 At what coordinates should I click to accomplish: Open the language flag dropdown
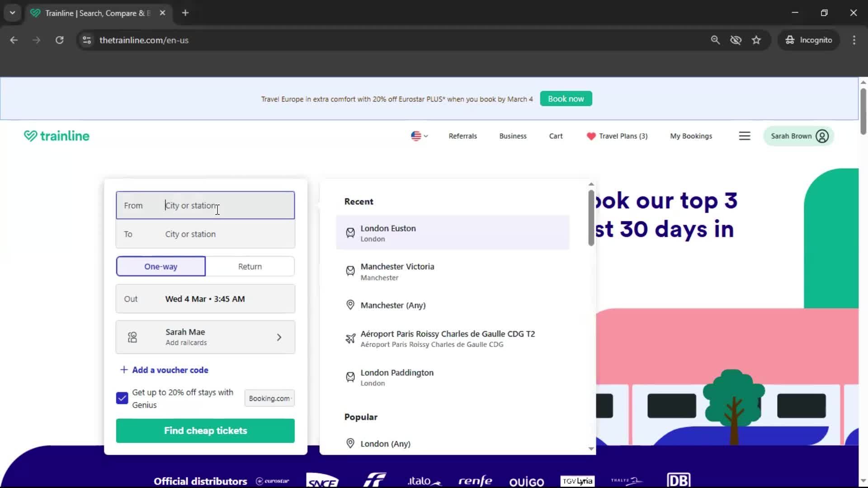pos(419,136)
